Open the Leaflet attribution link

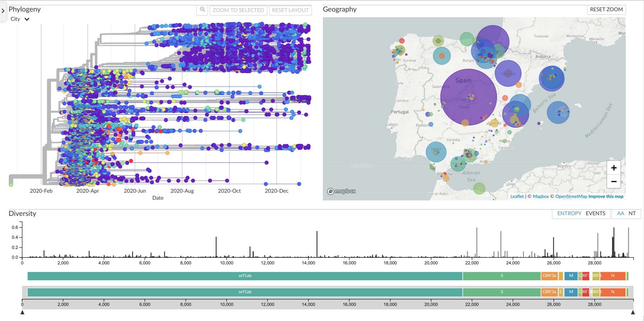coord(517,197)
